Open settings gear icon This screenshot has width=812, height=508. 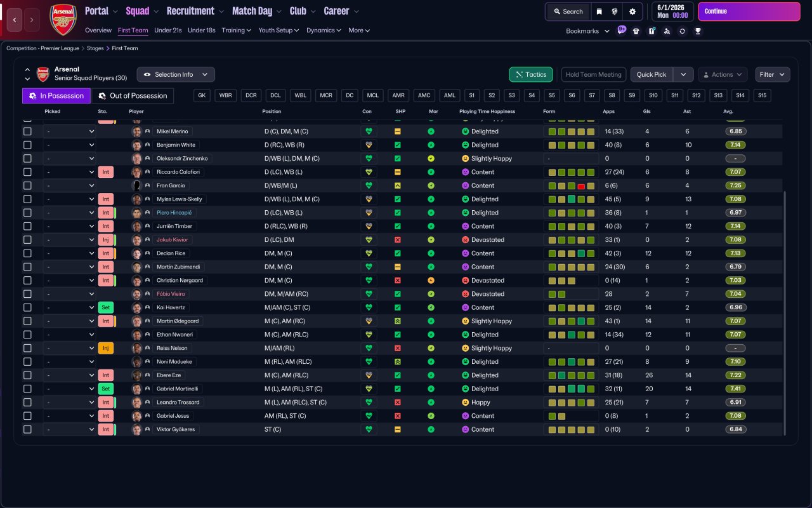632,11
